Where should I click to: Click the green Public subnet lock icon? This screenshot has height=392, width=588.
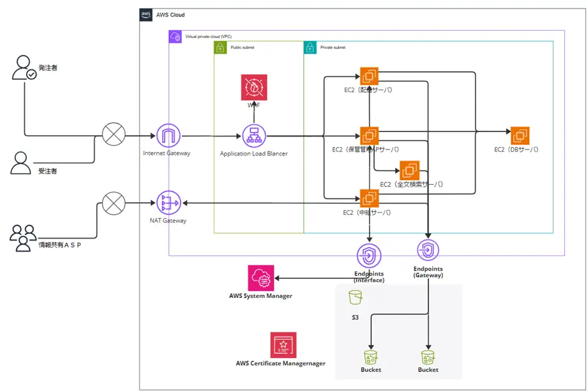point(220,48)
